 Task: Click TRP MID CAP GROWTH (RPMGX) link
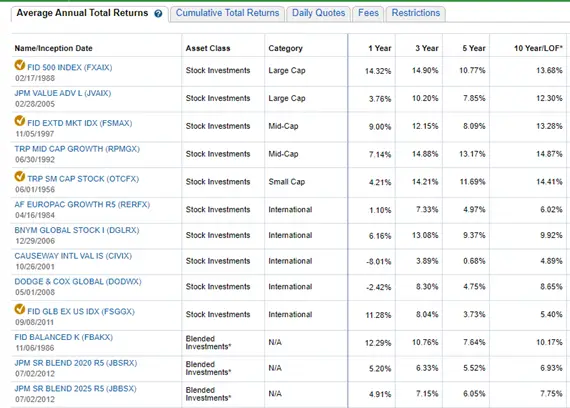pyautogui.click(x=77, y=149)
